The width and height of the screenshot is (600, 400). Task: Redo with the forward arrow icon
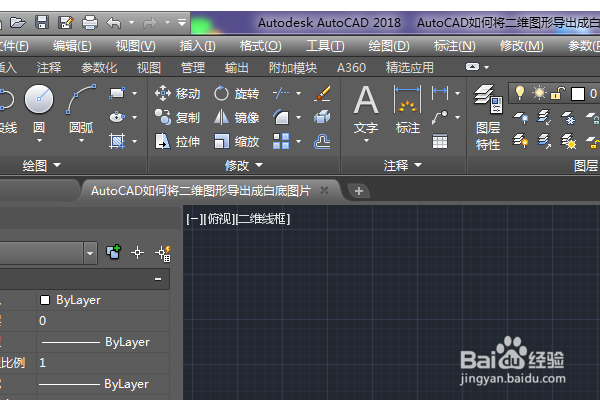(x=150, y=23)
